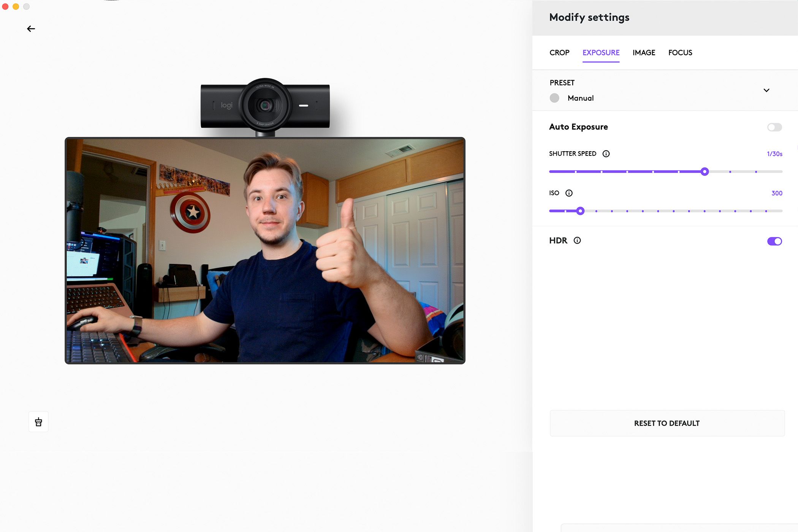Select the Exposure tab
The width and height of the screenshot is (798, 532).
click(601, 53)
